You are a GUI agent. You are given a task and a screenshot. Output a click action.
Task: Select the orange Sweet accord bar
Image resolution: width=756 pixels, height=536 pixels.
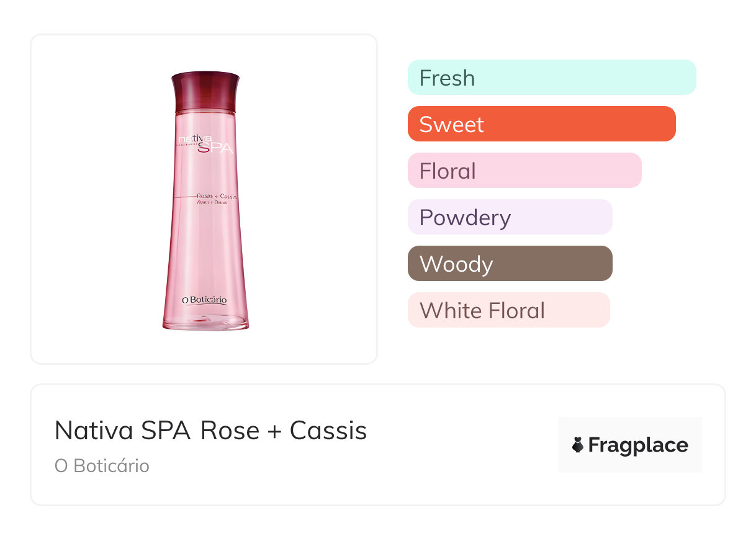coord(541,124)
